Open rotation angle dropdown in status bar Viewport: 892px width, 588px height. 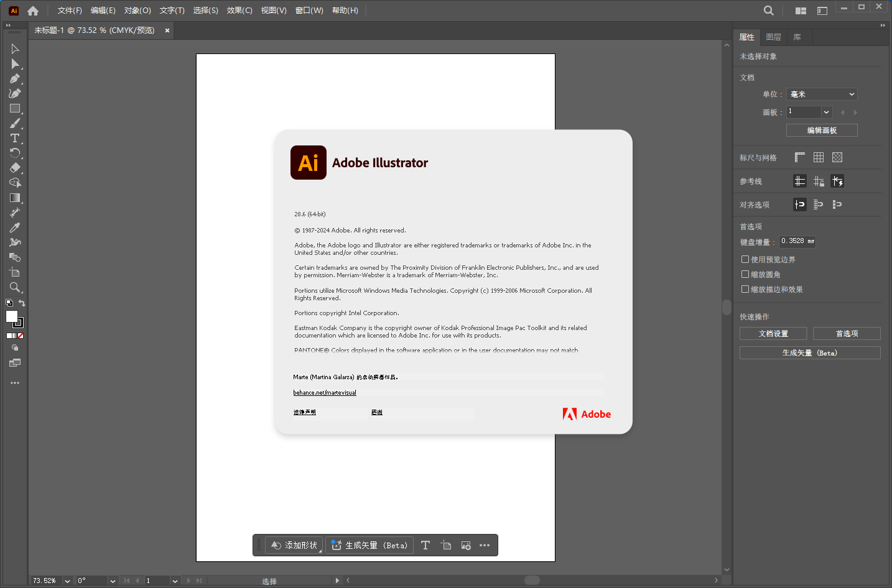(x=113, y=581)
